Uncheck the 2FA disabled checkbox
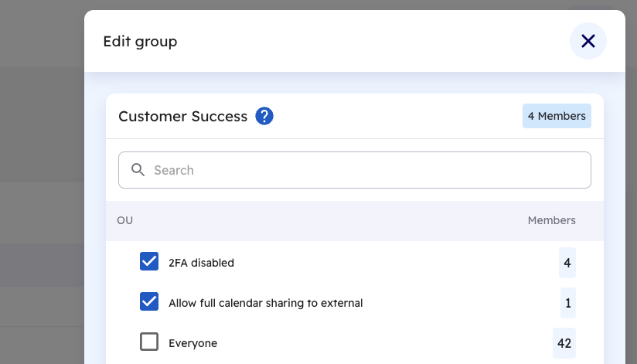The height and width of the screenshot is (364, 637). (x=149, y=261)
